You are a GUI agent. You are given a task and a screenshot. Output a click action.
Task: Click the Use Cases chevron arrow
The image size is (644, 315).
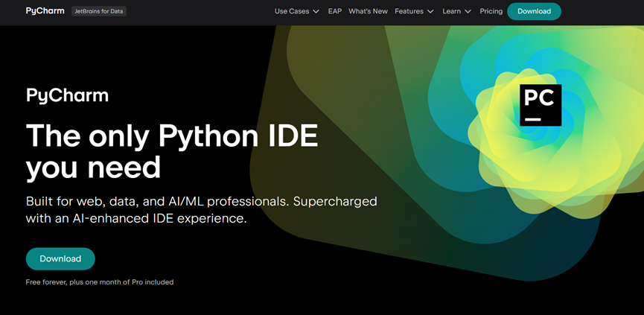316,11
